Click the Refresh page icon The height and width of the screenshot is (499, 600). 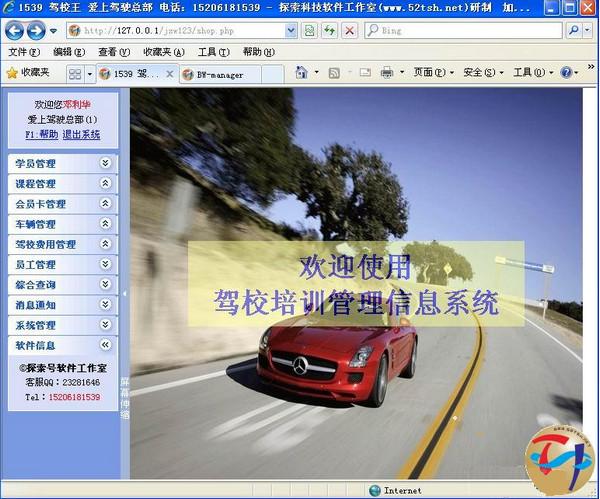[x=330, y=30]
